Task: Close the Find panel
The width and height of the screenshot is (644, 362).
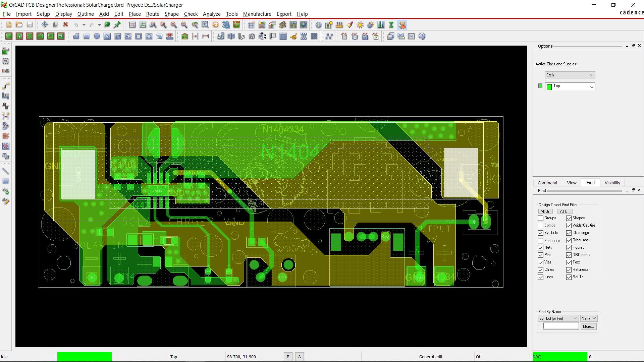Action: (639, 190)
